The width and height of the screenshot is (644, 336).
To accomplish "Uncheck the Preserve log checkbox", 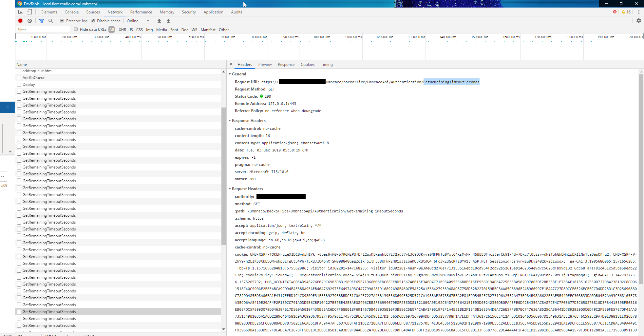I will click(62, 21).
